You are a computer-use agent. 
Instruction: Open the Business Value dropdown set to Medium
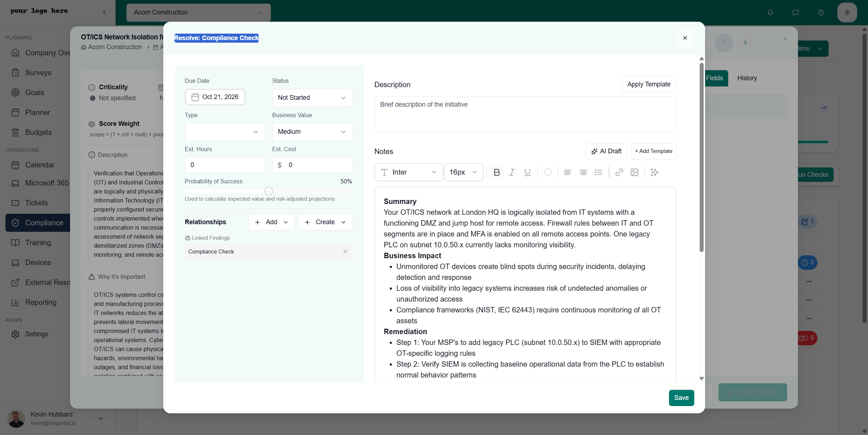point(312,132)
